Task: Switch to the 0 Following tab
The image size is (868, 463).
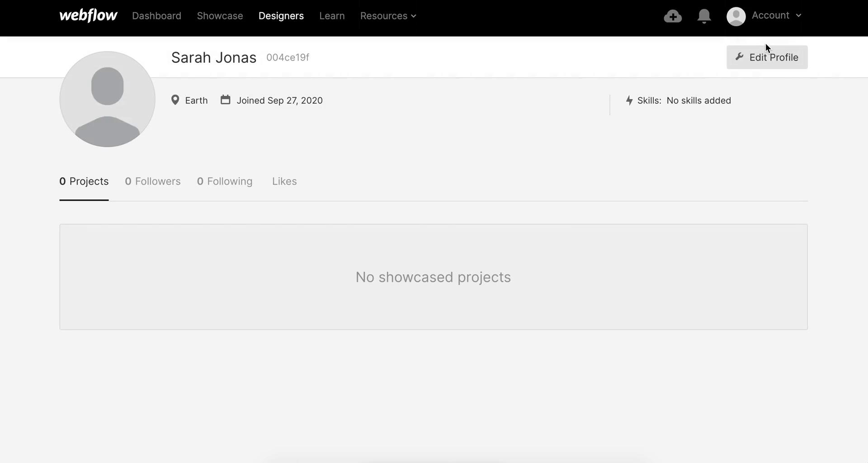Action: [225, 181]
